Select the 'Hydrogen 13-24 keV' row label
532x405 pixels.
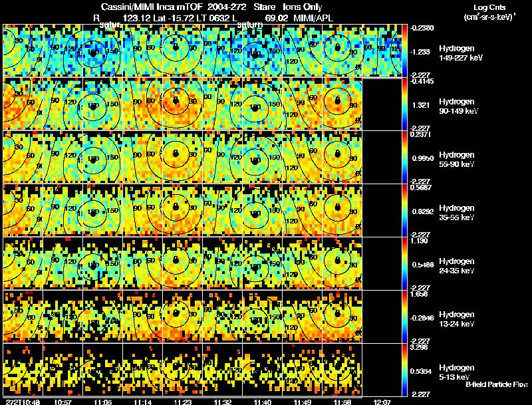pos(457,319)
